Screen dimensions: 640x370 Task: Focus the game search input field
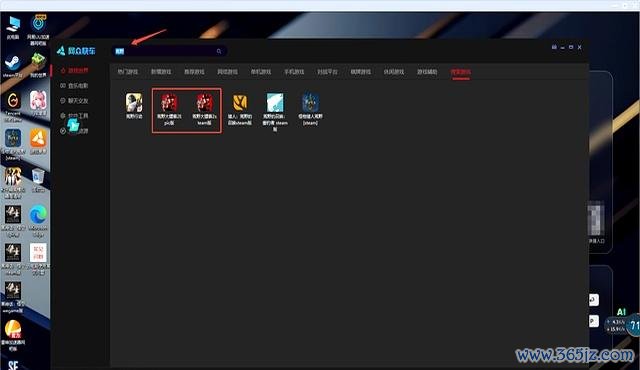point(169,51)
